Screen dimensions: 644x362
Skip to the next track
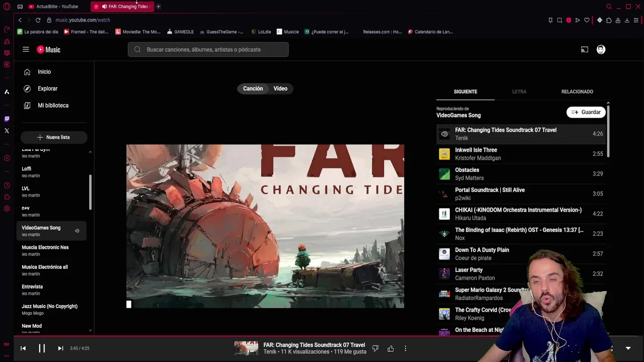tap(60, 348)
